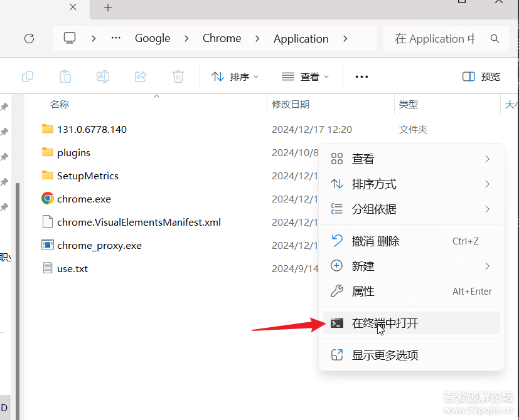Sort by the 修改日期 column header
The width and height of the screenshot is (519, 420).
(291, 105)
